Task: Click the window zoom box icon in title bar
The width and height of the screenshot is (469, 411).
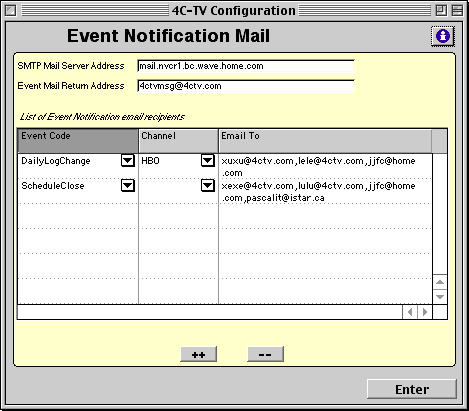Action: (x=441, y=11)
